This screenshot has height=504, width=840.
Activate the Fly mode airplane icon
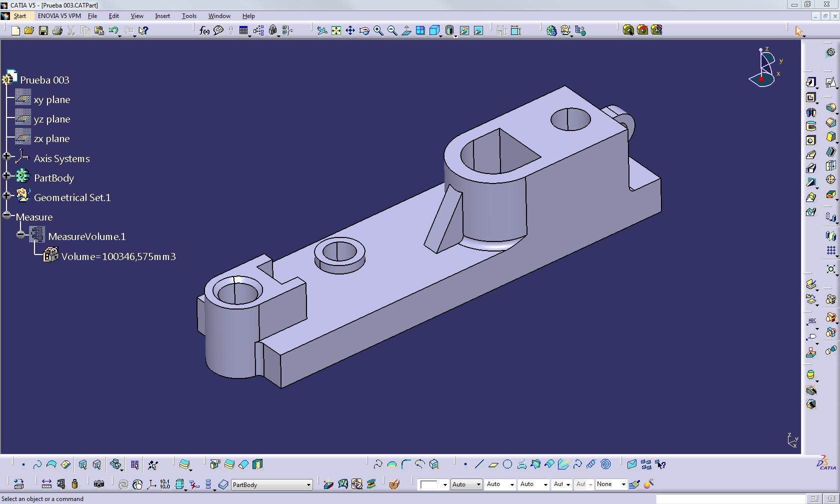click(x=322, y=31)
